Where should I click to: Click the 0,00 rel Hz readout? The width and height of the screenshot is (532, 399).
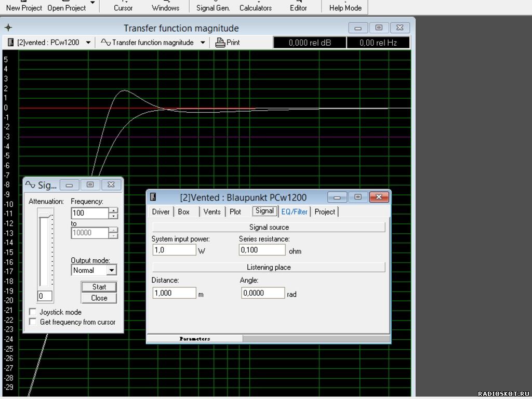pos(378,43)
